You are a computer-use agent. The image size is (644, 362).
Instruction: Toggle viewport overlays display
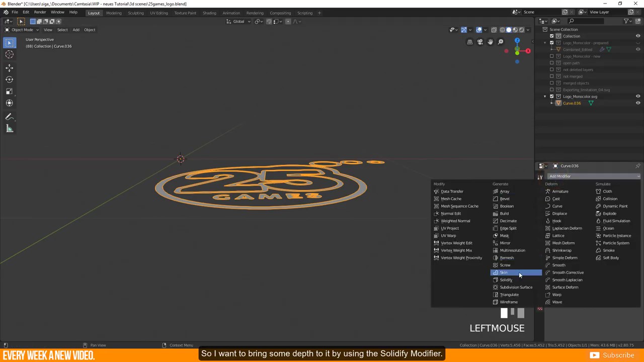tap(478, 30)
